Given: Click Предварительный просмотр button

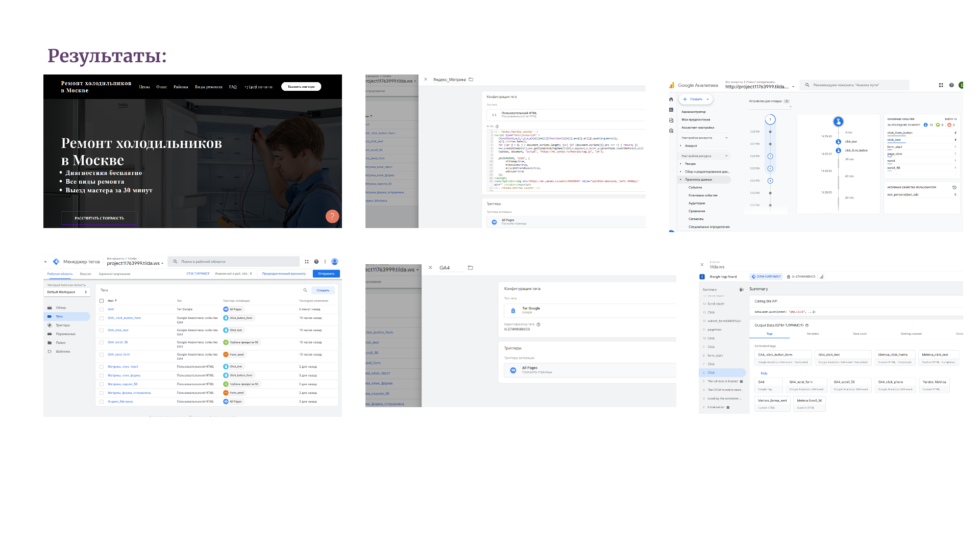Looking at the screenshot, I should pos(284,274).
